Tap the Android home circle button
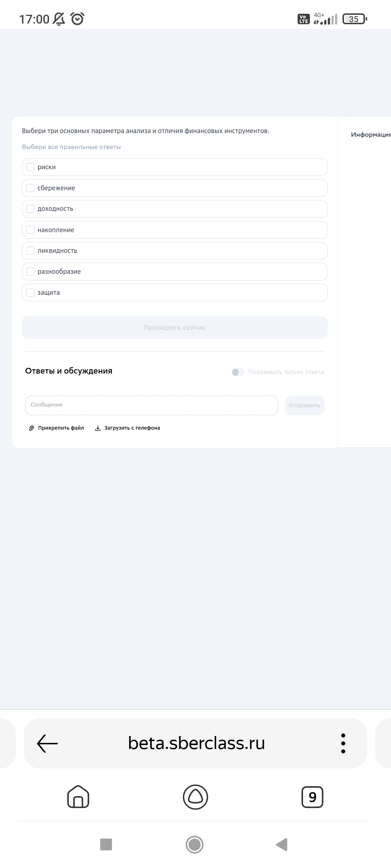The image size is (391, 868). [x=195, y=845]
